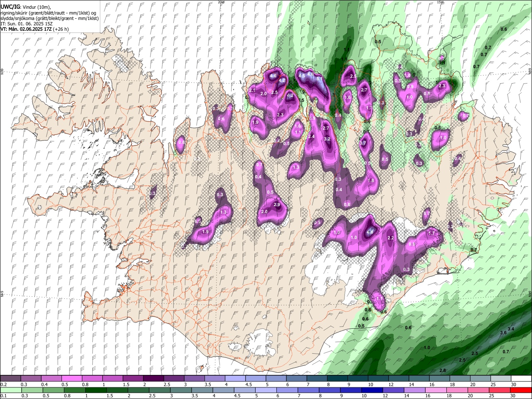This screenshot has width=532, height=399.
Task: Select the palest green 0.1 swatch in lower scale
Action: (x=10, y=390)
